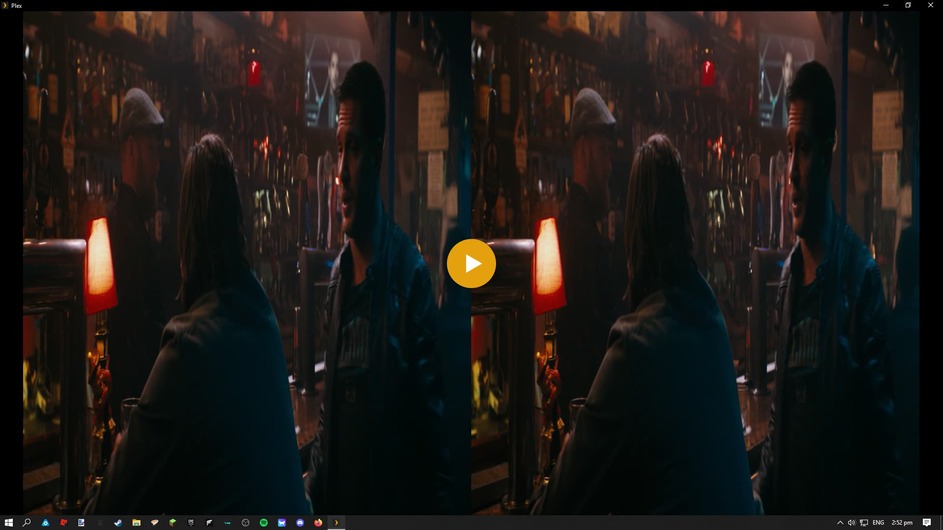Open the clock showing 2:52 pm
Viewport: 943px width, 530px height.
pyautogui.click(x=902, y=523)
